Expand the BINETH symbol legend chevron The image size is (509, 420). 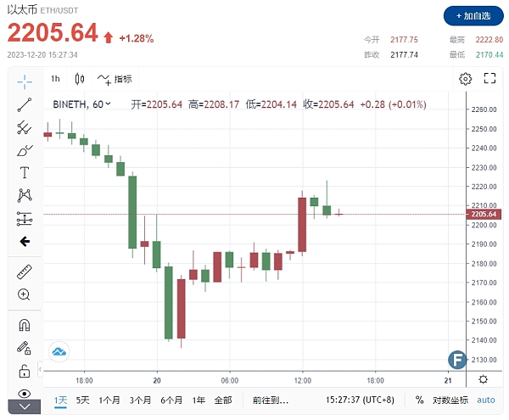(x=108, y=104)
